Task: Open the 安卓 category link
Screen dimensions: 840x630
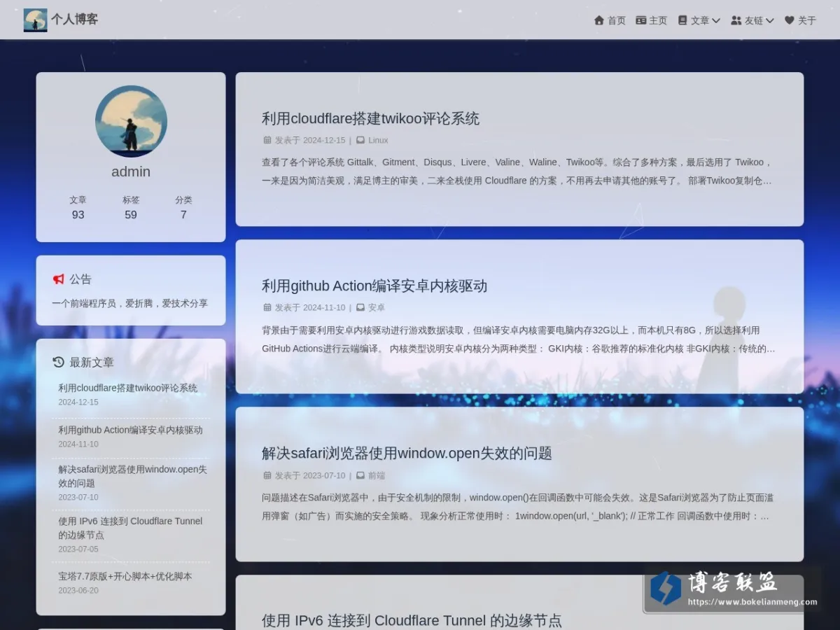Action: pyautogui.click(x=377, y=307)
